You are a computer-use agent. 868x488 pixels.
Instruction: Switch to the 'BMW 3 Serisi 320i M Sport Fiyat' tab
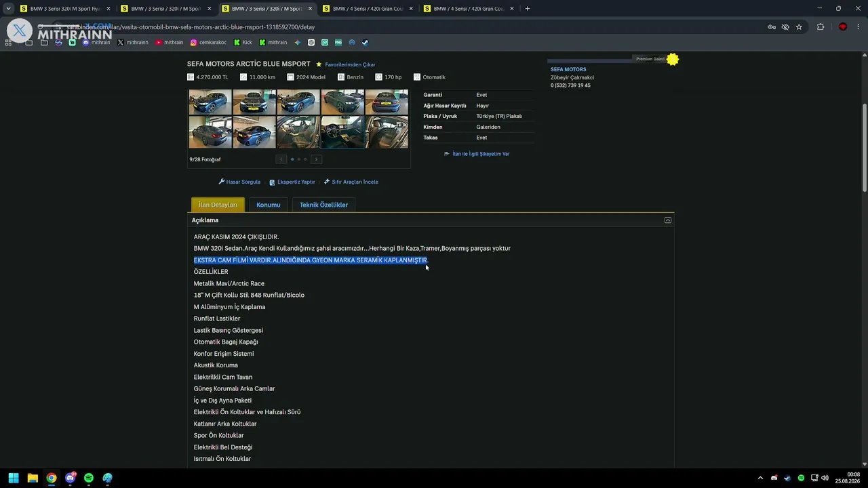point(64,9)
